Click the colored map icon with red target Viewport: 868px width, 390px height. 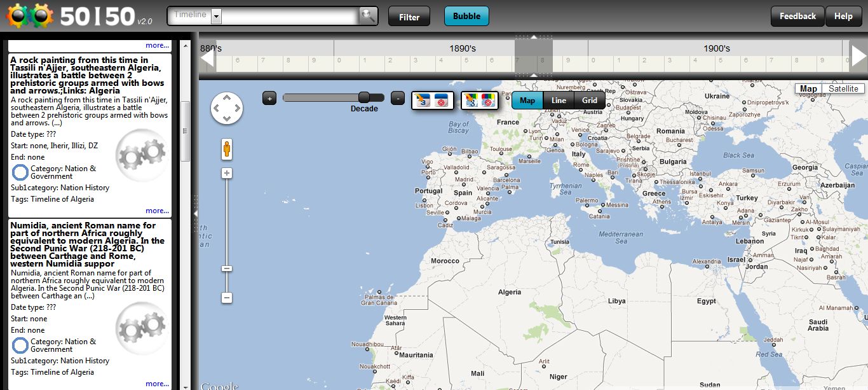[488, 100]
